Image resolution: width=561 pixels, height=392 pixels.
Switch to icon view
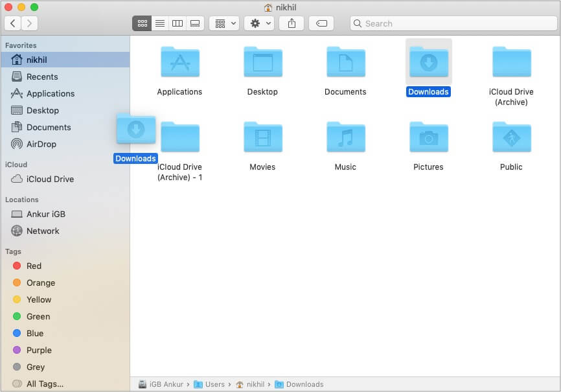click(143, 23)
